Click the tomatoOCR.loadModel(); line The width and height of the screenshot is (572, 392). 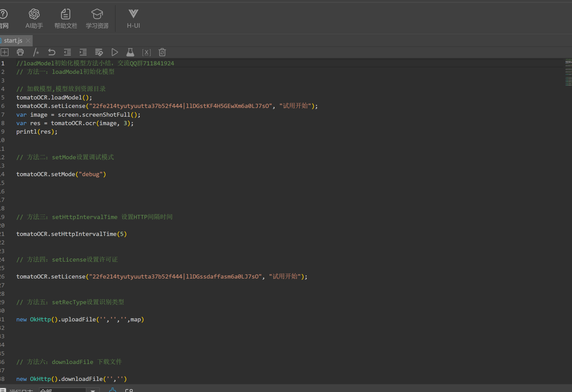click(x=54, y=97)
